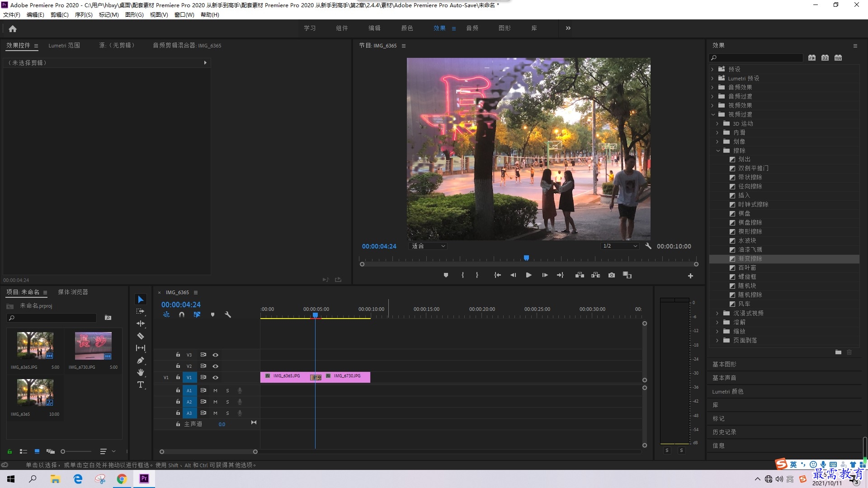
Task: Select the Hand tool
Action: click(x=141, y=372)
